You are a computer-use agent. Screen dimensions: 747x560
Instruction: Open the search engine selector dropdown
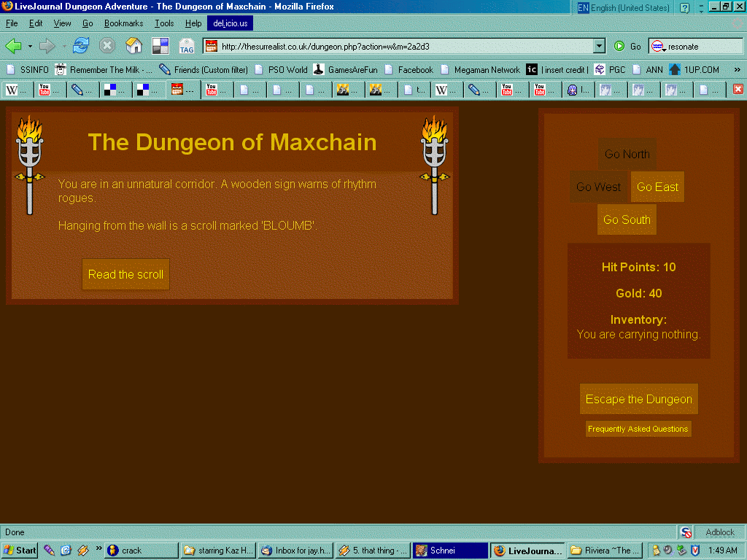(x=657, y=46)
